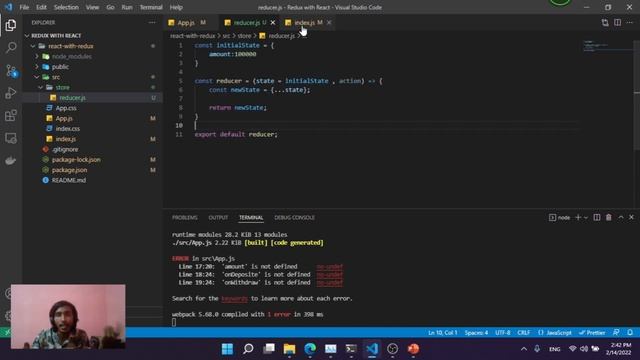Click the Prettier status bar item
The width and height of the screenshot is (640, 360).
[592, 333]
